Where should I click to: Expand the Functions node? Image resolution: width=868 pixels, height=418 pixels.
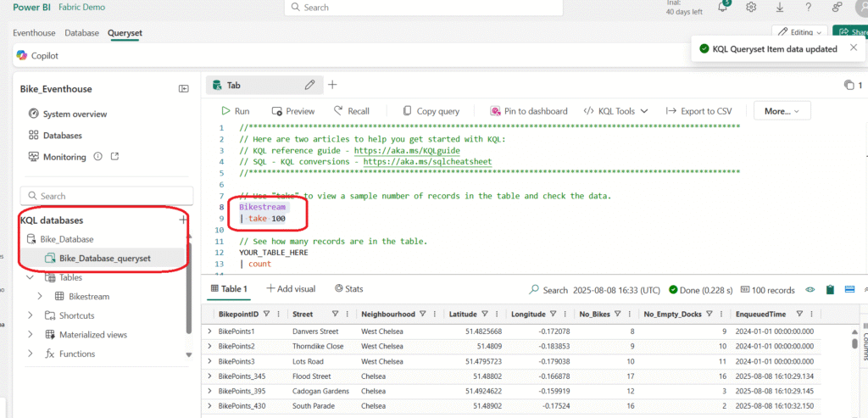click(30, 354)
